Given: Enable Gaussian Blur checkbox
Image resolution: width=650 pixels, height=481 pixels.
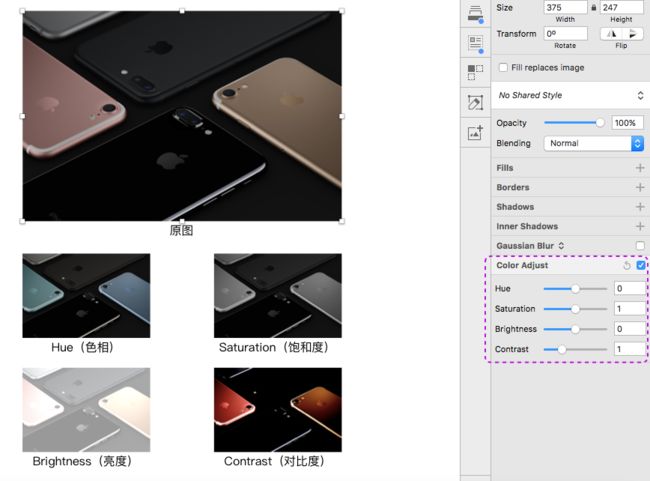Looking at the screenshot, I should [640, 246].
